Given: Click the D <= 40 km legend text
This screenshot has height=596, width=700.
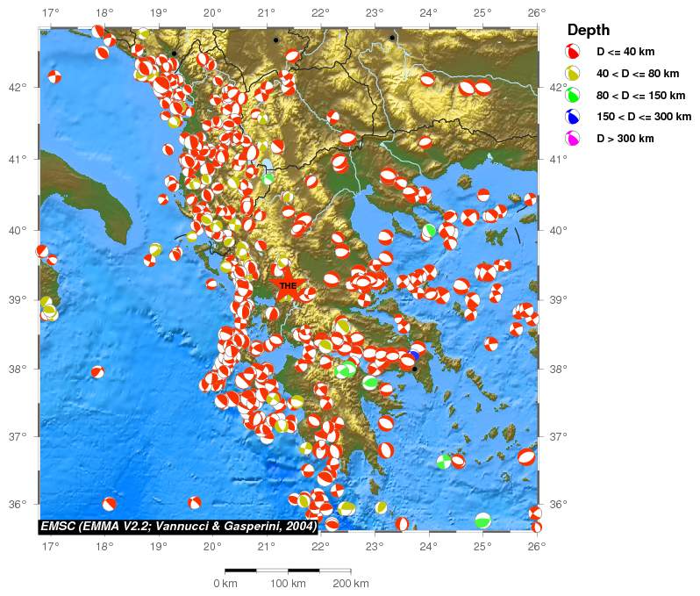Looking at the screenshot, I should [x=626, y=53].
